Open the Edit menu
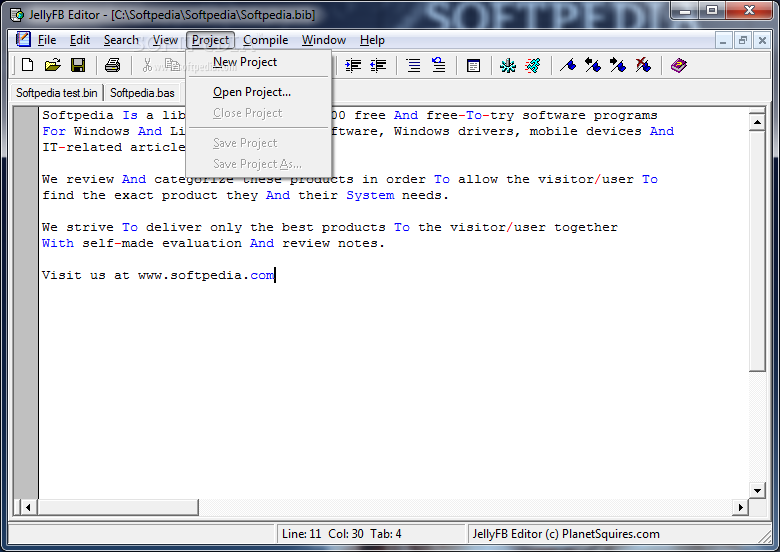Image resolution: width=780 pixels, height=552 pixels. (80, 40)
